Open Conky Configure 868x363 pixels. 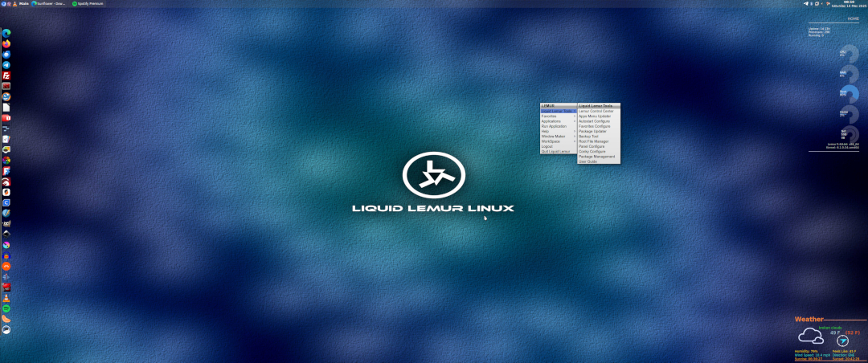[599, 151]
